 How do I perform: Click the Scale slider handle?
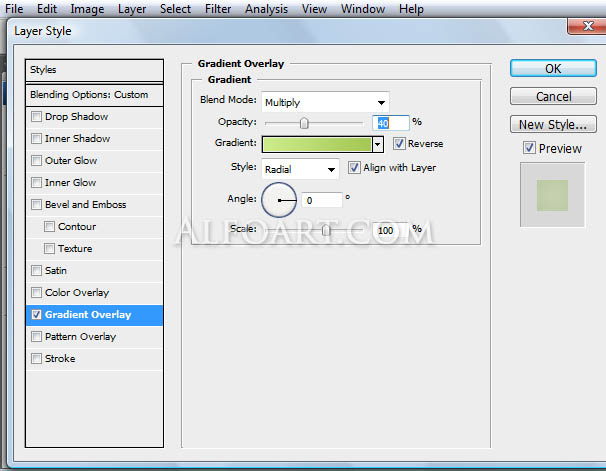tap(326, 230)
